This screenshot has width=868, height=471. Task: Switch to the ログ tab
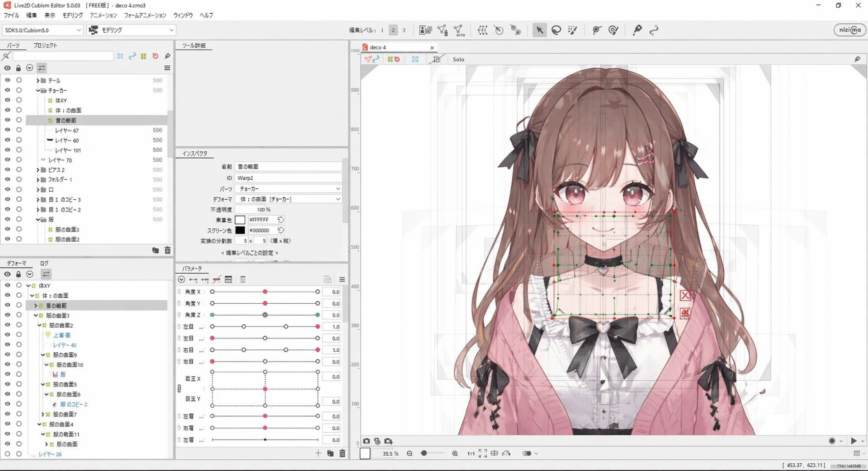(44, 264)
